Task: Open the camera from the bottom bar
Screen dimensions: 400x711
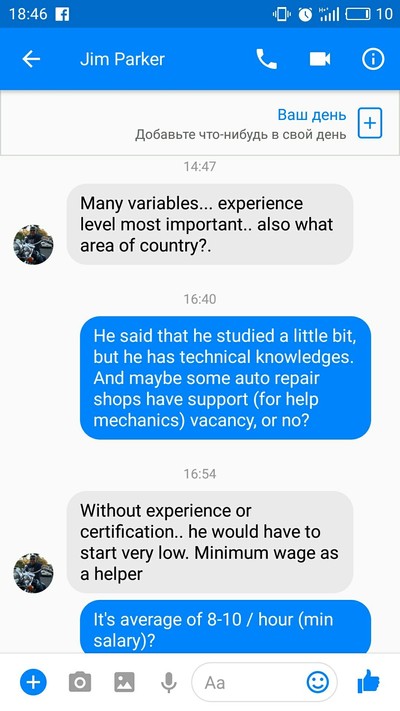Action: point(80,682)
